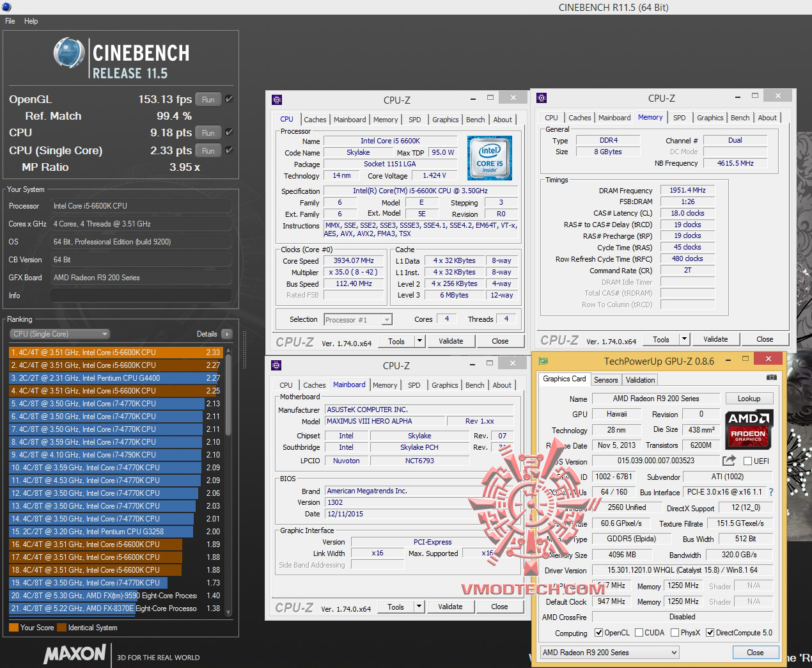Click the Details arrow icon in Ranking
Screen dimensions: 812x668
click(226, 334)
